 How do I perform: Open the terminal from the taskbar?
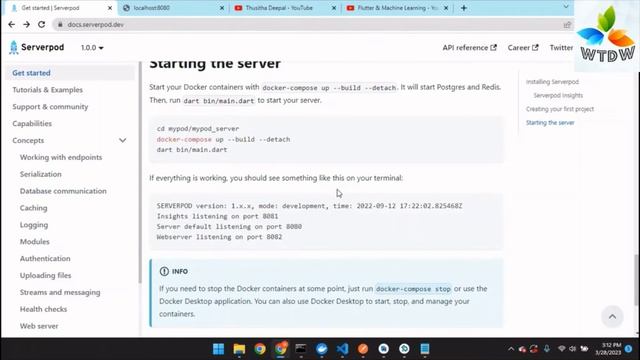coord(301,349)
